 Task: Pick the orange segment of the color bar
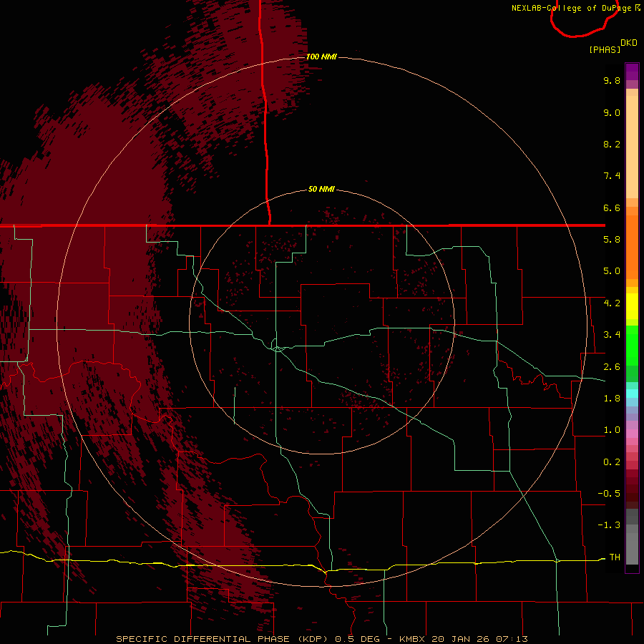click(x=632, y=248)
